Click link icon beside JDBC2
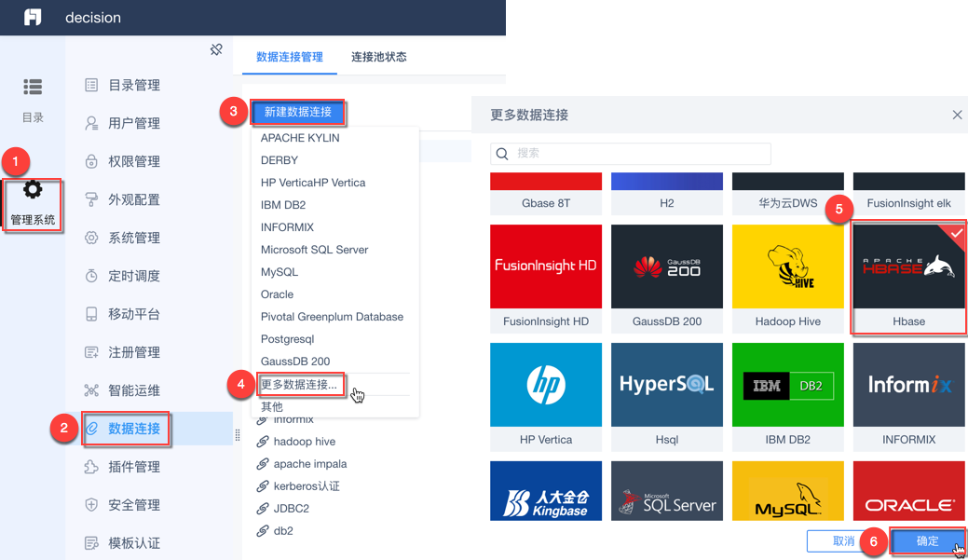This screenshot has height=560, width=968. point(263,508)
